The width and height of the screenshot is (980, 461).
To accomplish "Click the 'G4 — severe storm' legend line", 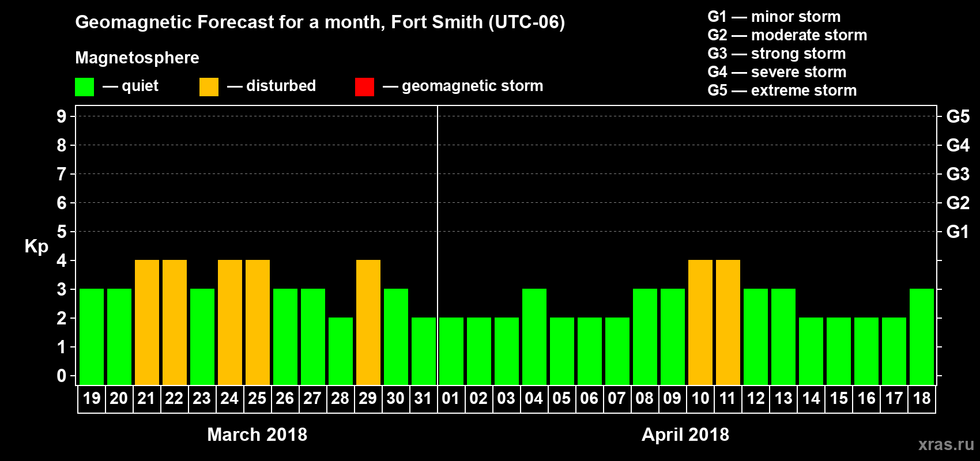I will pos(777,72).
